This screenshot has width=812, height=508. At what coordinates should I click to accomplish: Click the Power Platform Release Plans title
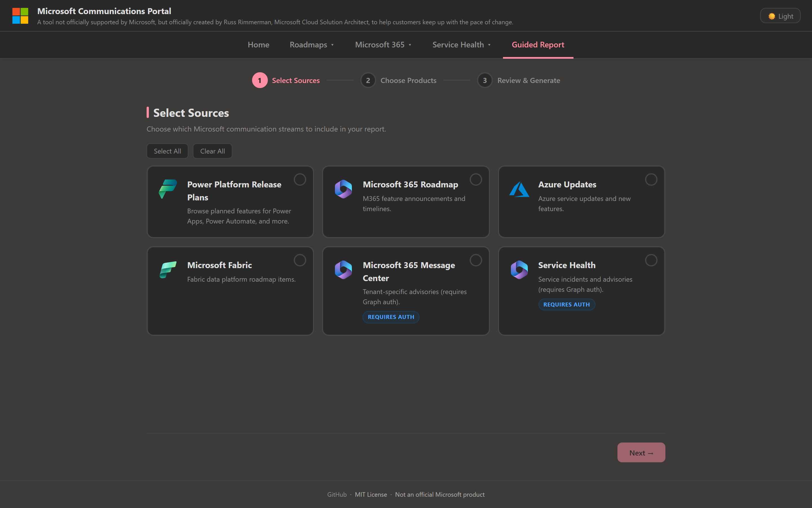[x=234, y=191]
